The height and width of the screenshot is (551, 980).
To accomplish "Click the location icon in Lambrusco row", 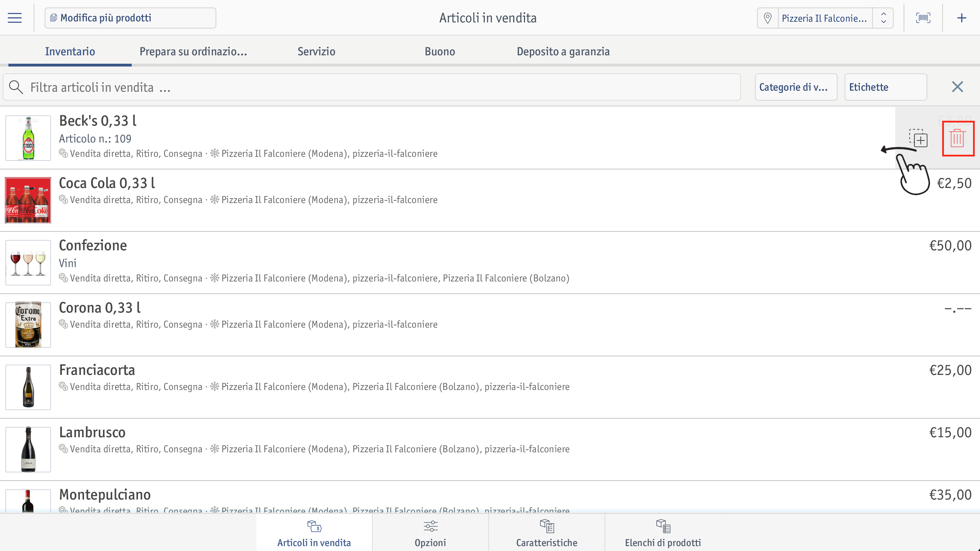I will tap(215, 449).
